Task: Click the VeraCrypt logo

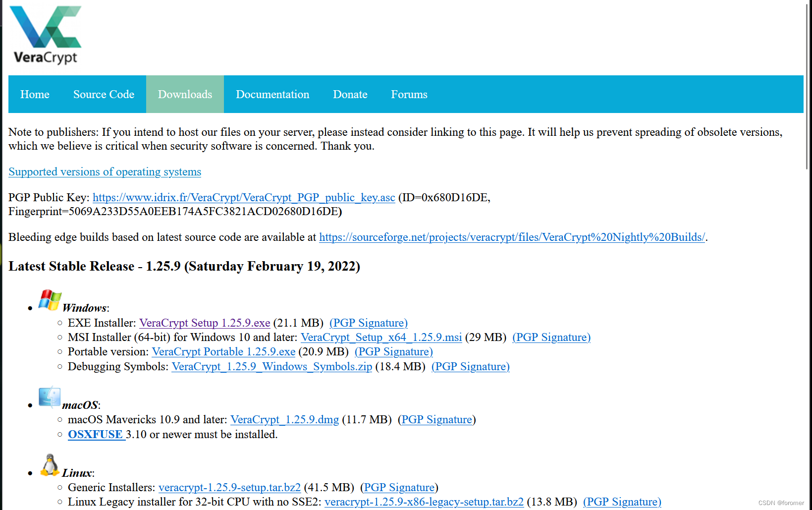Action: point(46,35)
